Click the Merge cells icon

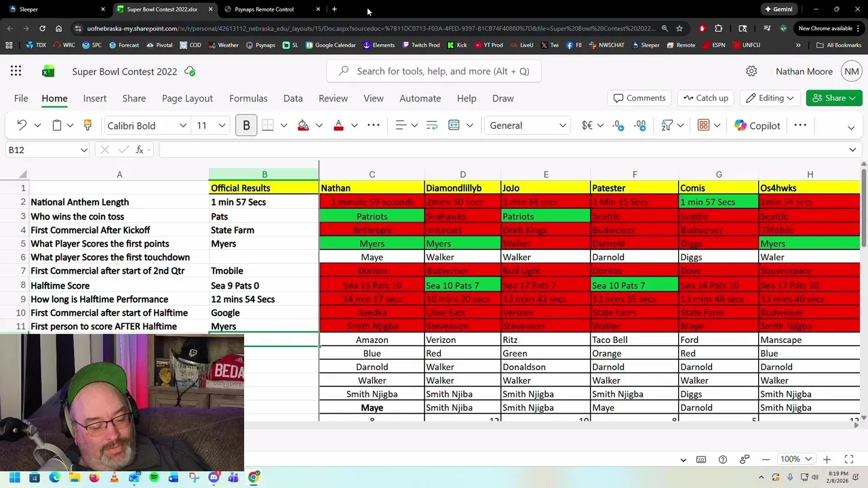pos(454,125)
